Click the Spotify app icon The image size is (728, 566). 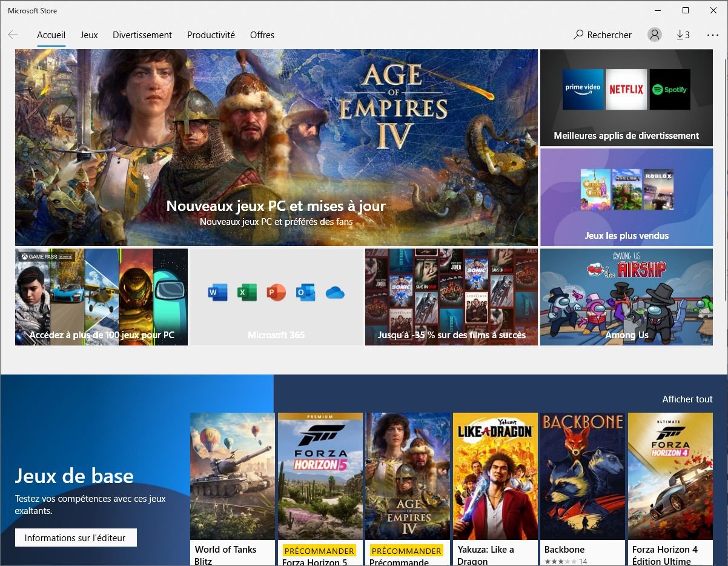[669, 89]
